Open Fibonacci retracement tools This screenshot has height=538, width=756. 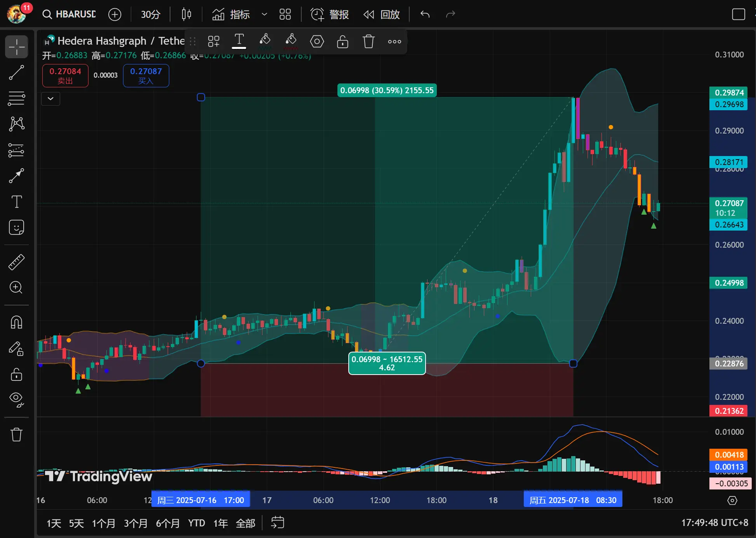click(16, 99)
